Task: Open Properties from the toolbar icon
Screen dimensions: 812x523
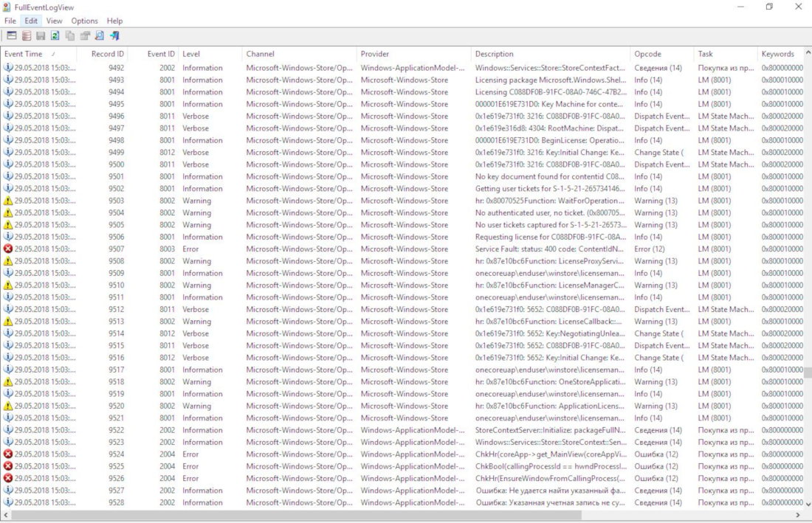Action: click(85, 35)
